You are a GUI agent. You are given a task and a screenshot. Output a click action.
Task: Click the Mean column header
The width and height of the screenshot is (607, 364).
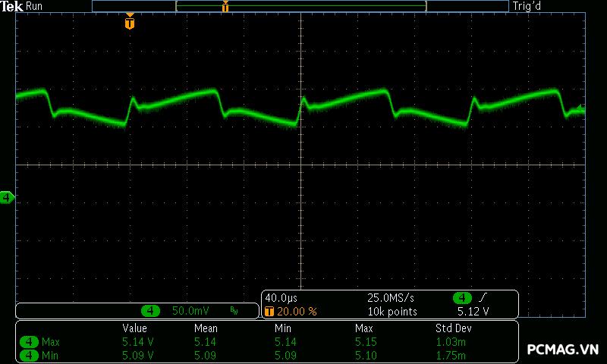[206, 328]
